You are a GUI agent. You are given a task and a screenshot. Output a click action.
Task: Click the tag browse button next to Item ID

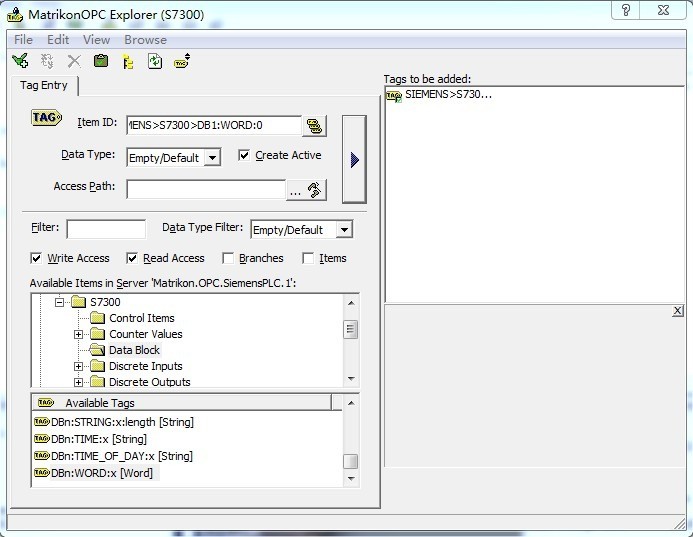(x=315, y=126)
